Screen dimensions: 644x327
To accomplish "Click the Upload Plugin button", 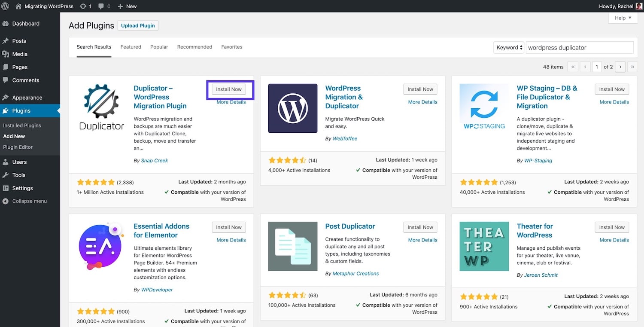I will [x=138, y=26].
